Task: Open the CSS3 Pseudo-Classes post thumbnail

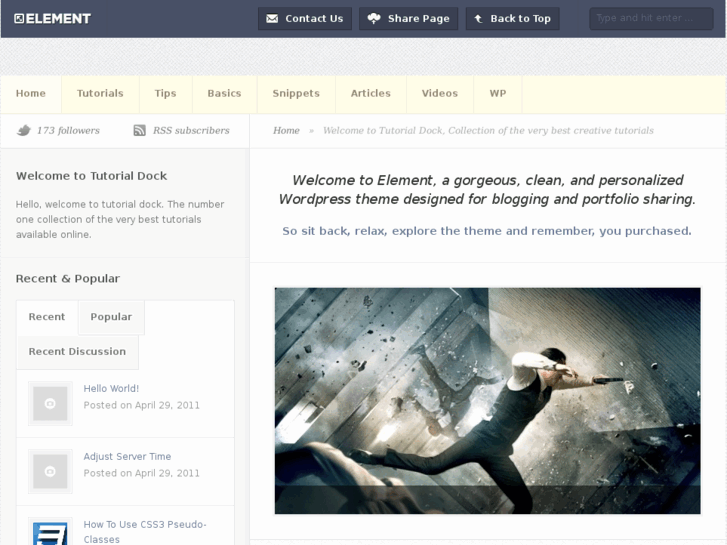Action: click(50, 532)
